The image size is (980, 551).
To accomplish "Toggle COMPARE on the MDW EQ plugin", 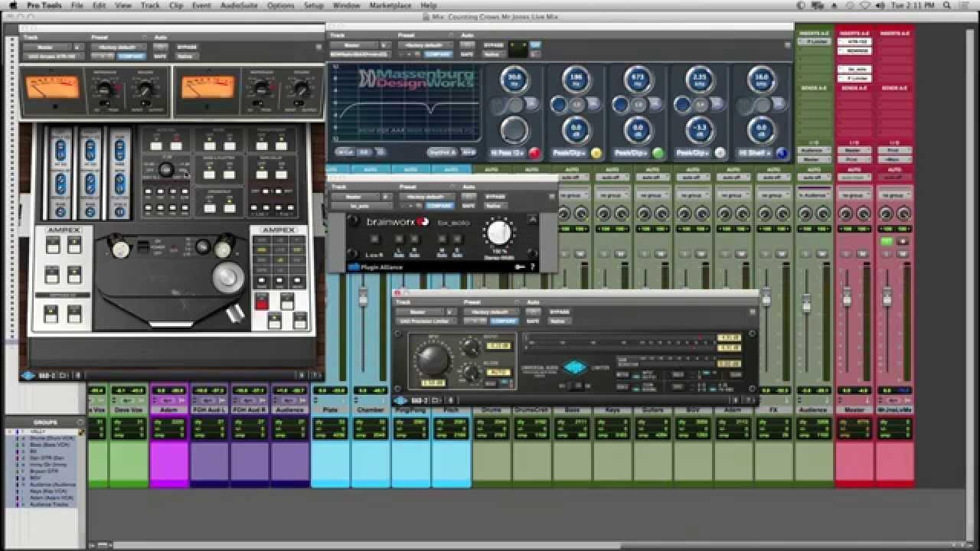I will (439, 55).
